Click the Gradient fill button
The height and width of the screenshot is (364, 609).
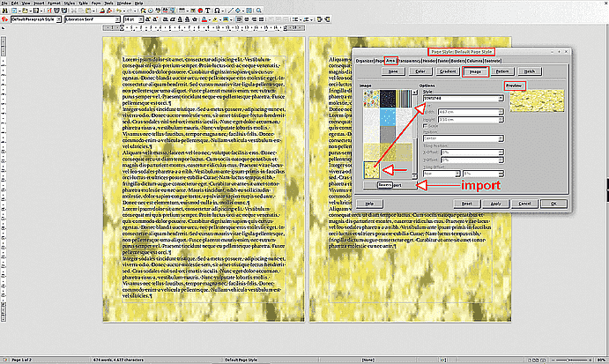[448, 71]
